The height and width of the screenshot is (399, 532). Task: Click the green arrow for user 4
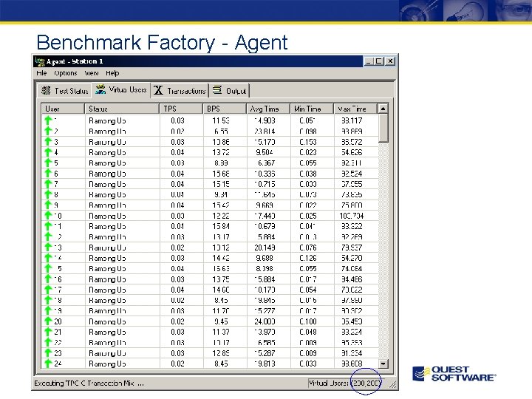(x=48, y=152)
